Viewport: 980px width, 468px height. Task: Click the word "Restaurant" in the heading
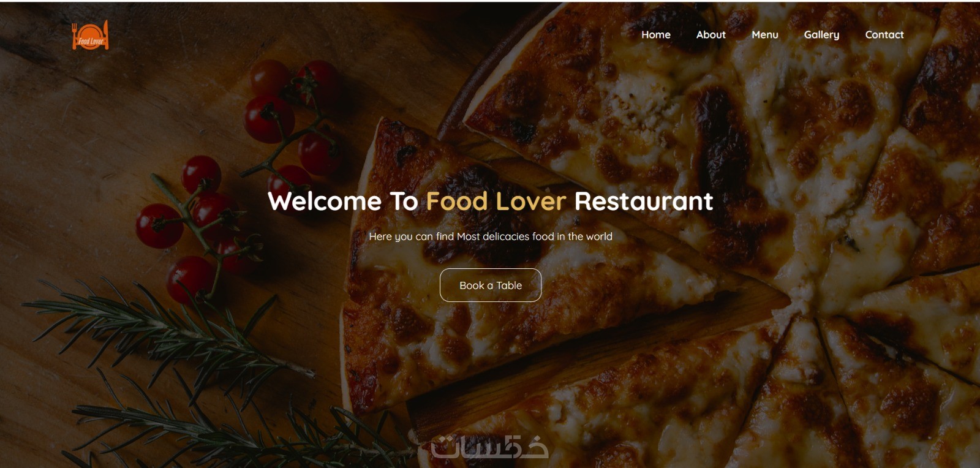644,202
